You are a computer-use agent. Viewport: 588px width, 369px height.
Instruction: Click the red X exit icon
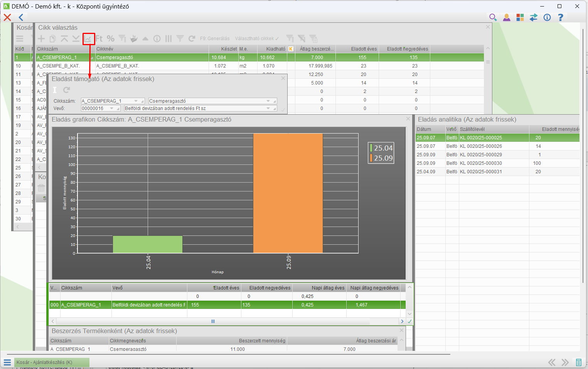[7, 17]
